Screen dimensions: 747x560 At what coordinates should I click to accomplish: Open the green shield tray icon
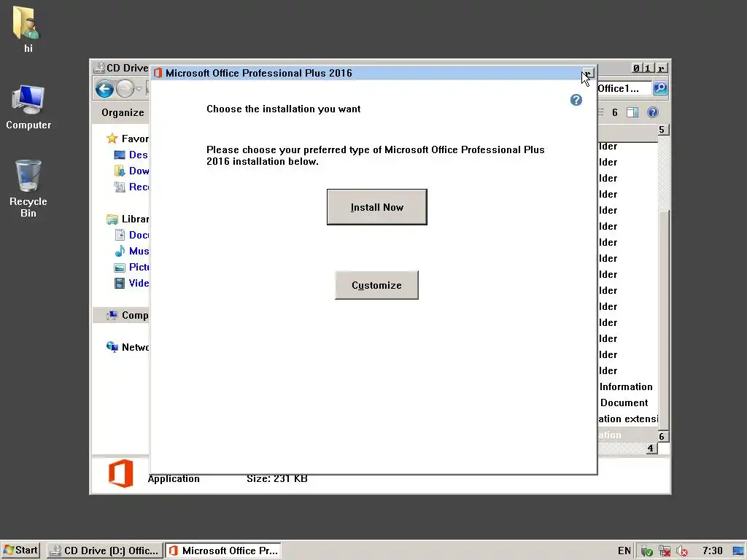pos(646,551)
